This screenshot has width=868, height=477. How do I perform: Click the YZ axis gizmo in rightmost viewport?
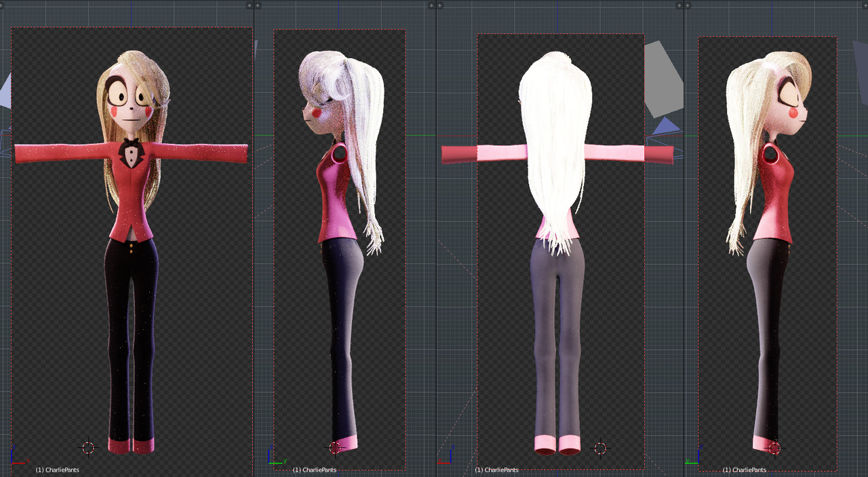click(x=692, y=455)
